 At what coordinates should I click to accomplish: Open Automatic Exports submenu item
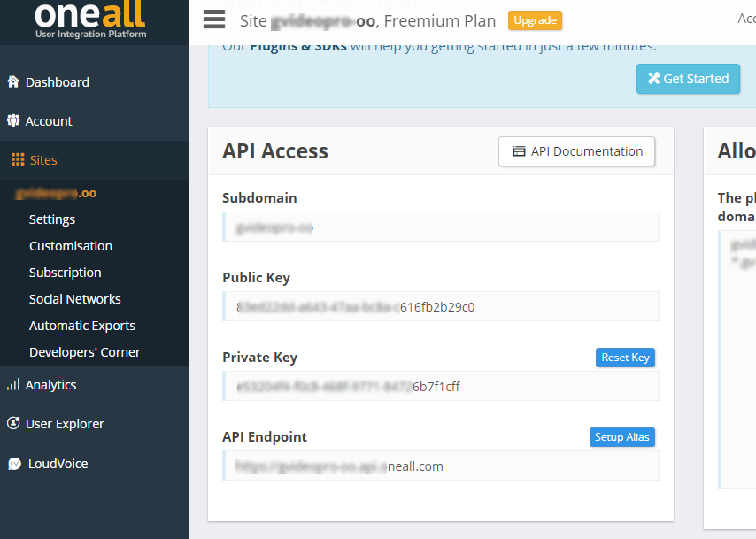[x=82, y=326]
